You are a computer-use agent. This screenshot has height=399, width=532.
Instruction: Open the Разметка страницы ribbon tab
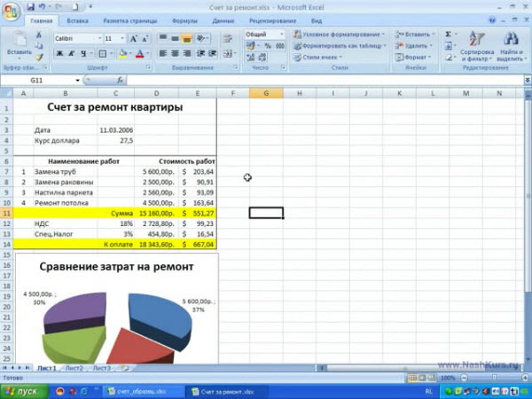click(x=130, y=20)
